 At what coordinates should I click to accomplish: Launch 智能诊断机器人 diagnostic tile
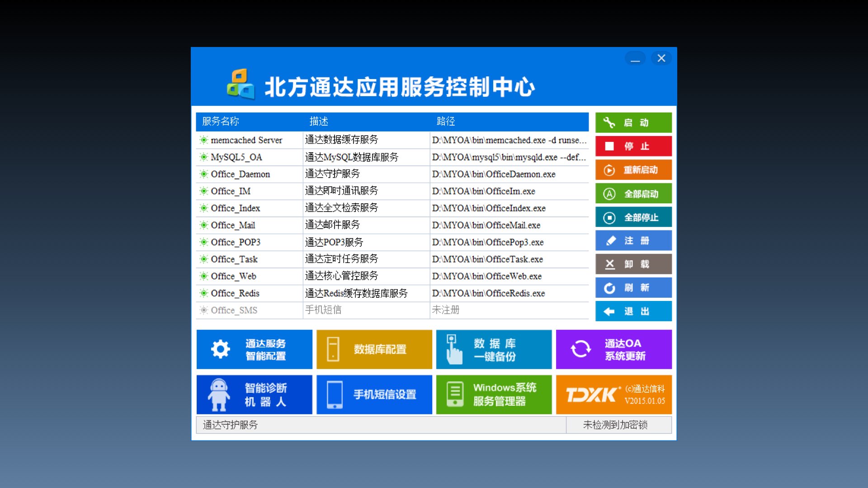coord(254,394)
